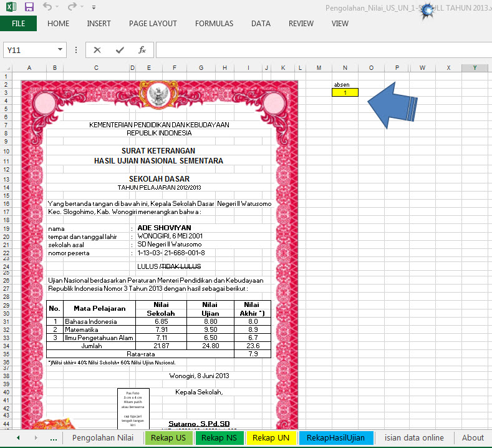This screenshot has width=492, height=448.
Task: Switch to the HOME ribbon tab
Action: (x=59, y=24)
